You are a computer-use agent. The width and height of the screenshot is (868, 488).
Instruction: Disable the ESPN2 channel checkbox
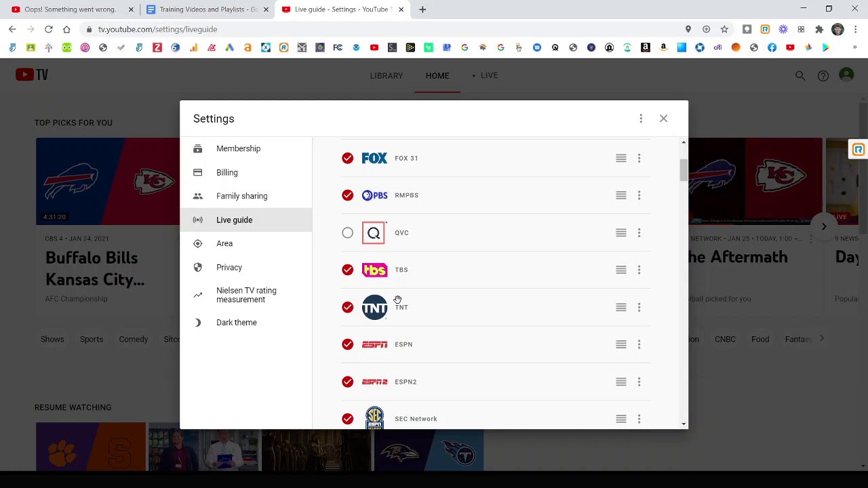(347, 382)
